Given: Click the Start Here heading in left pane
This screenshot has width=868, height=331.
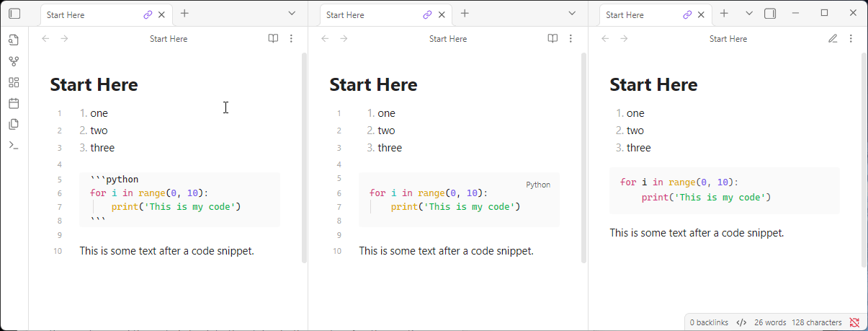Looking at the screenshot, I should click(x=94, y=84).
